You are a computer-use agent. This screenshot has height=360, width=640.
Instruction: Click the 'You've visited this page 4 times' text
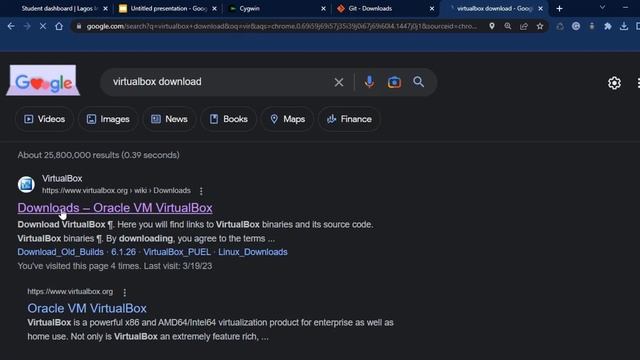pos(115,266)
